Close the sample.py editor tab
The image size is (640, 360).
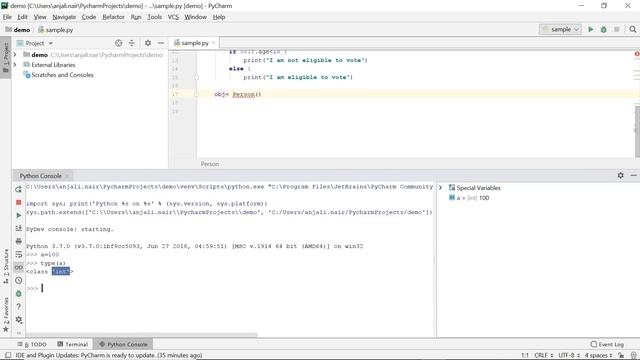pos(213,43)
